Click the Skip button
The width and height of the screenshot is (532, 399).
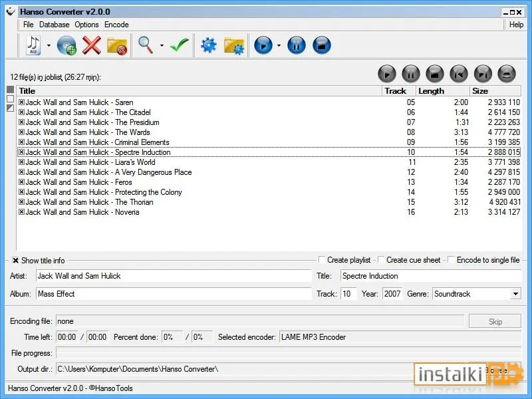(x=495, y=321)
